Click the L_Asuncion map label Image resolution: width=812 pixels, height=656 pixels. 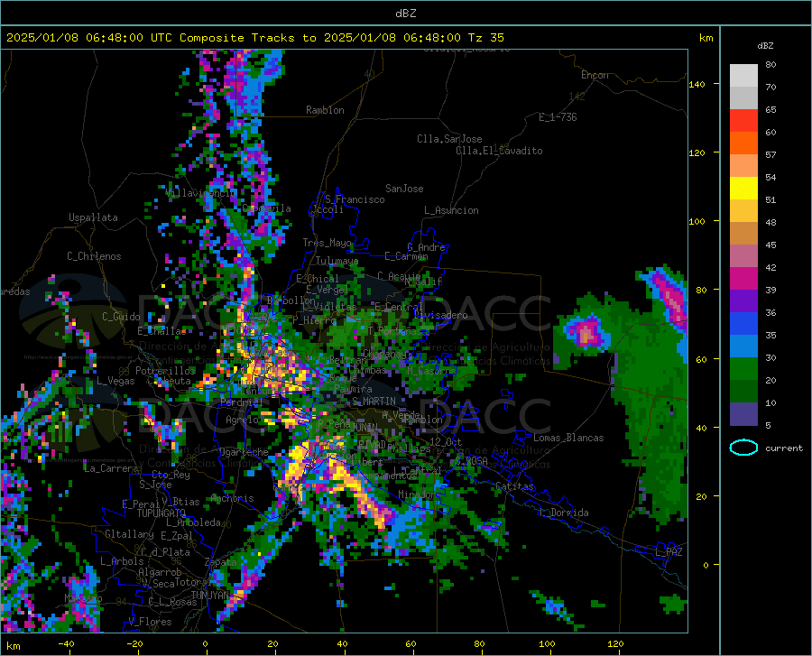451,210
